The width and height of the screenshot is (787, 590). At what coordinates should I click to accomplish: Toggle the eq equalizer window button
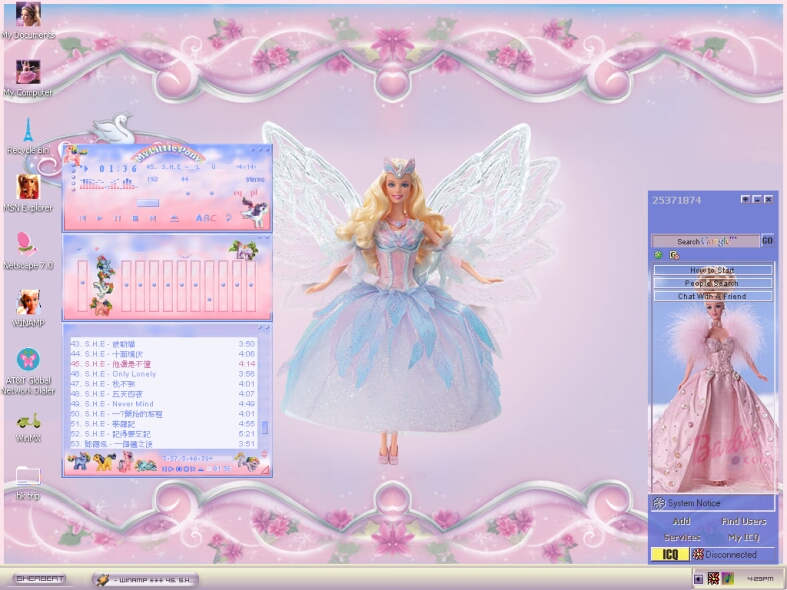(x=237, y=193)
